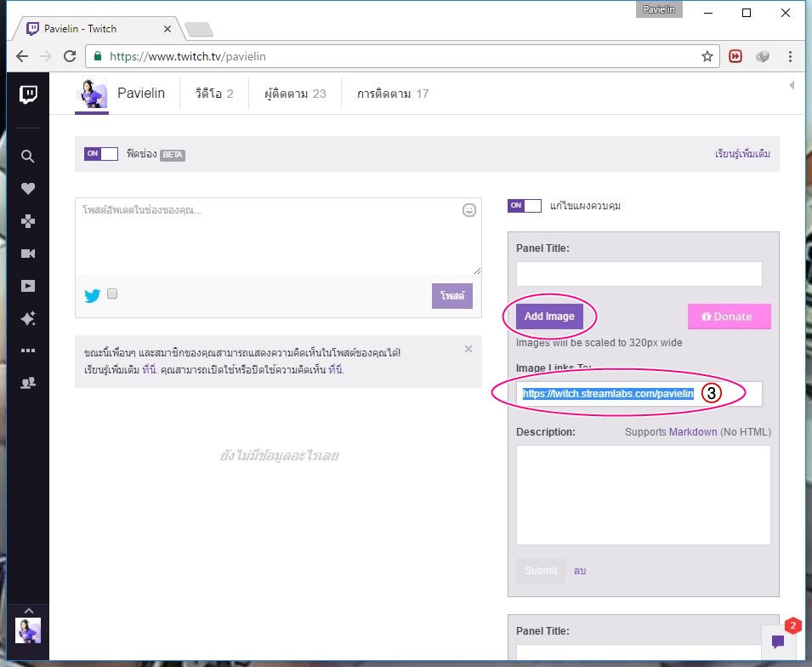
Task: Click the gray extension icon in the toolbar
Action: (x=763, y=56)
